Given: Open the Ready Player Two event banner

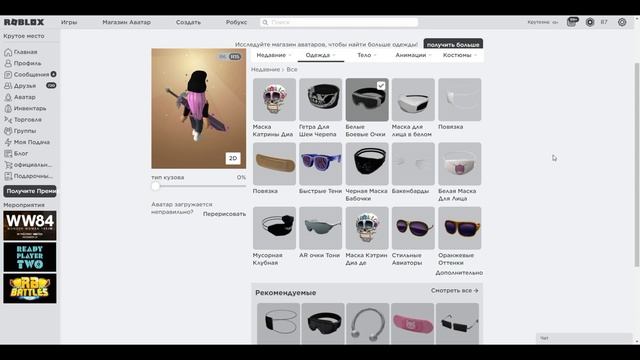Looking at the screenshot, I should (x=30, y=257).
